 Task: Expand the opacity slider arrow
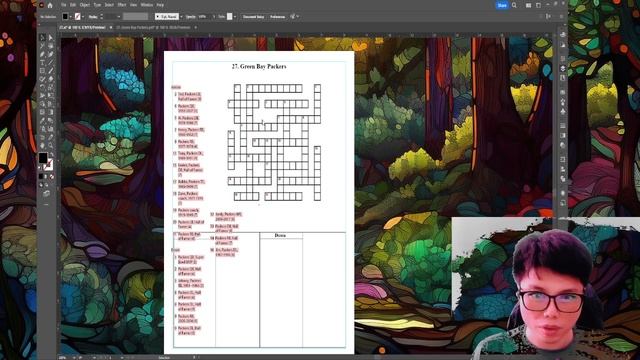coord(214,17)
